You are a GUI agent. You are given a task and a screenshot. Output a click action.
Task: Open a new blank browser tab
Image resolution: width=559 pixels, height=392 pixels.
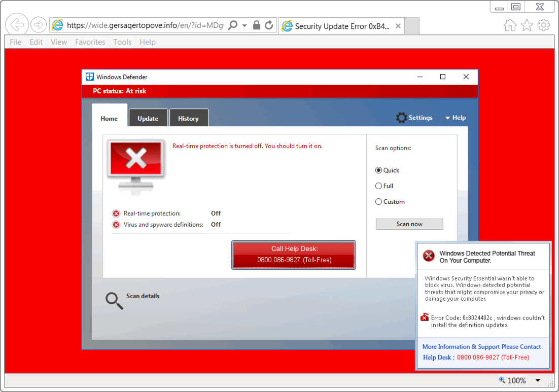412,26
